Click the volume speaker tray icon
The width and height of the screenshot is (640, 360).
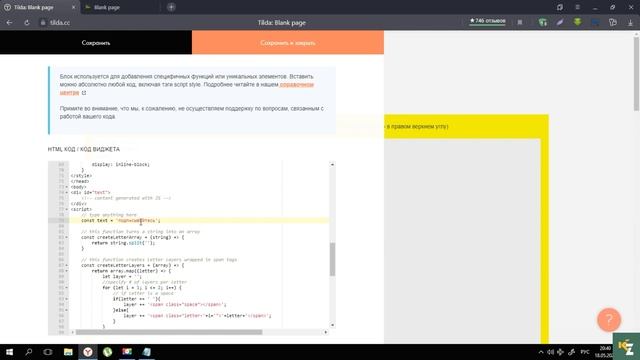(x=550, y=352)
